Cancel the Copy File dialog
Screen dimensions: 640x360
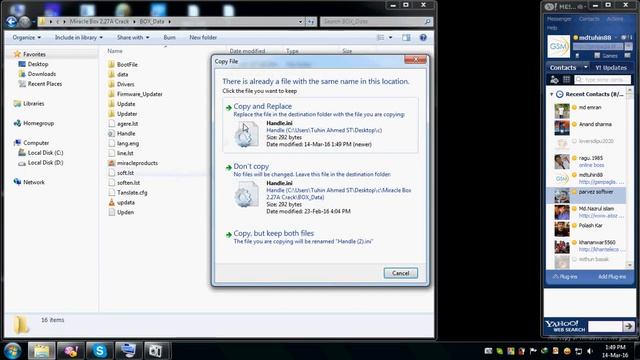(x=400, y=273)
